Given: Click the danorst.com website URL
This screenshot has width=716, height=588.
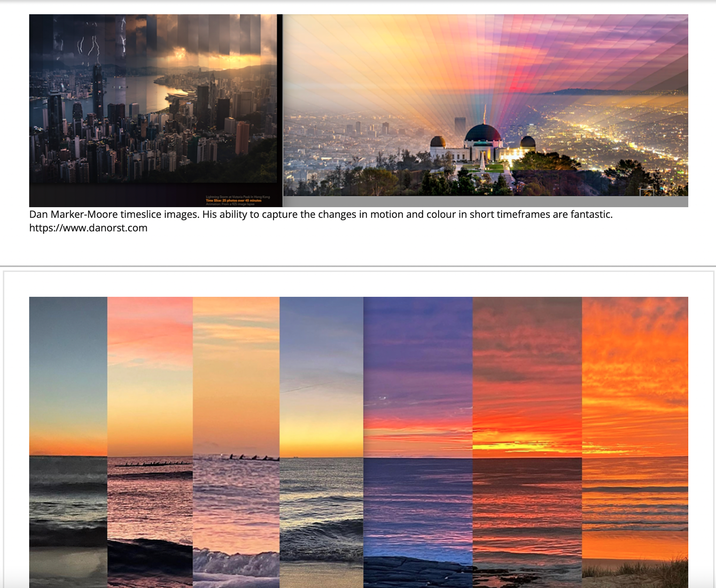Looking at the screenshot, I should coord(88,228).
